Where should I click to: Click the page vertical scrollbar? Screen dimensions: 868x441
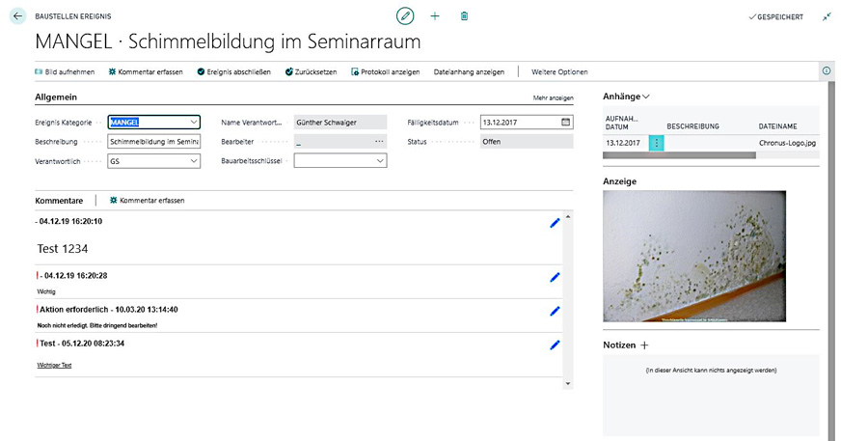(831, 261)
